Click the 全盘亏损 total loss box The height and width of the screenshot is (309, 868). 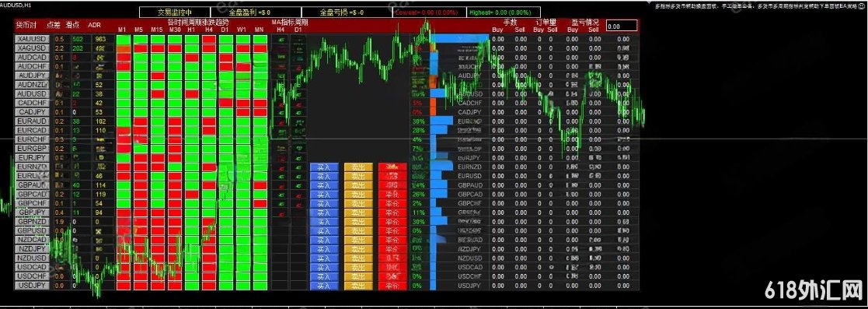tap(347, 12)
